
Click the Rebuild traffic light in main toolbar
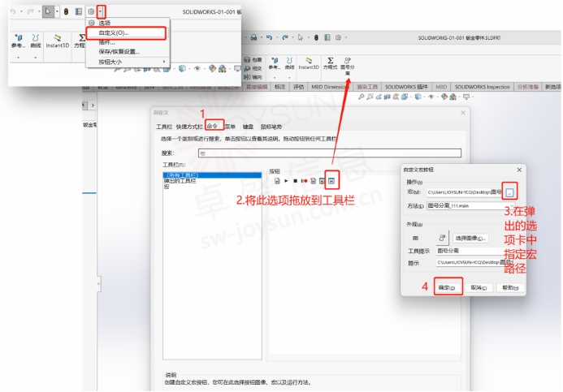(x=316, y=37)
